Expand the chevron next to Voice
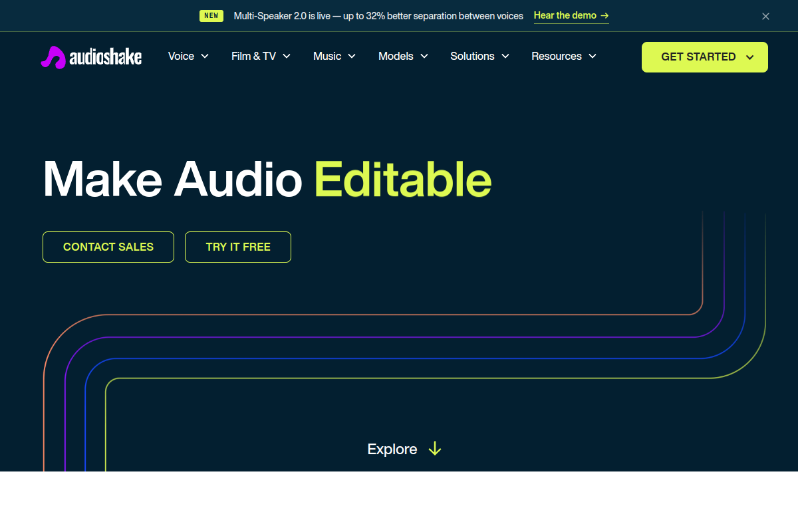This screenshot has width=798, height=532. [205, 57]
